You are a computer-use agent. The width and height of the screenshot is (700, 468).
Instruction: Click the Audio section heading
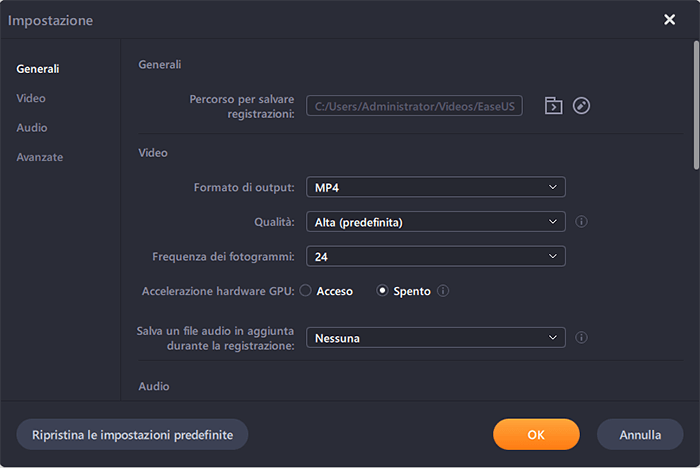pyautogui.click(x=154, y=386)
